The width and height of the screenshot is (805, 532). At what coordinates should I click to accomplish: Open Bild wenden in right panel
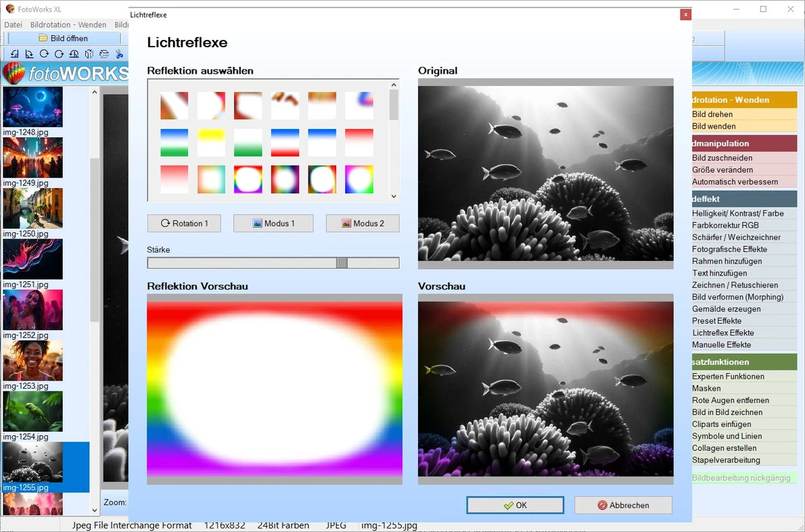pos(744,126)
